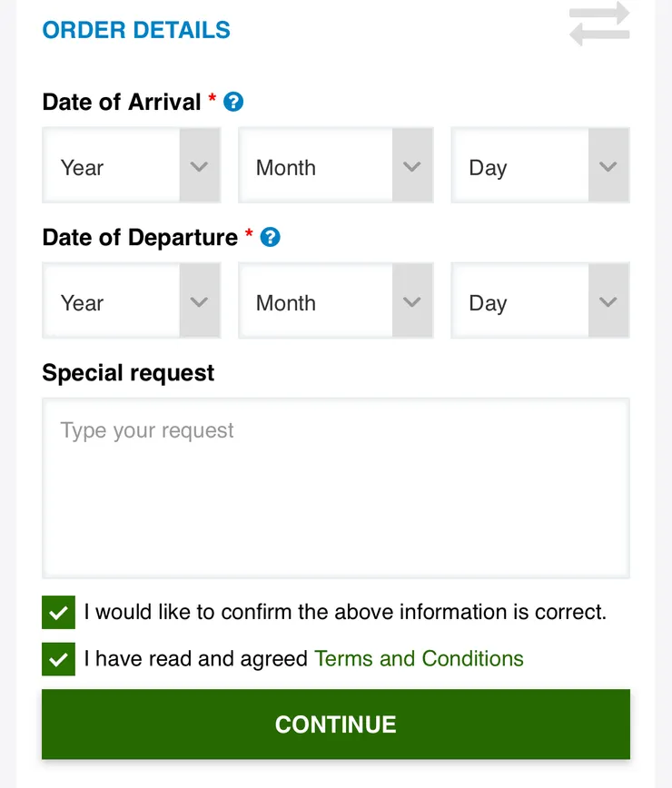Click the Date of Arrival label

click(122, 102)
